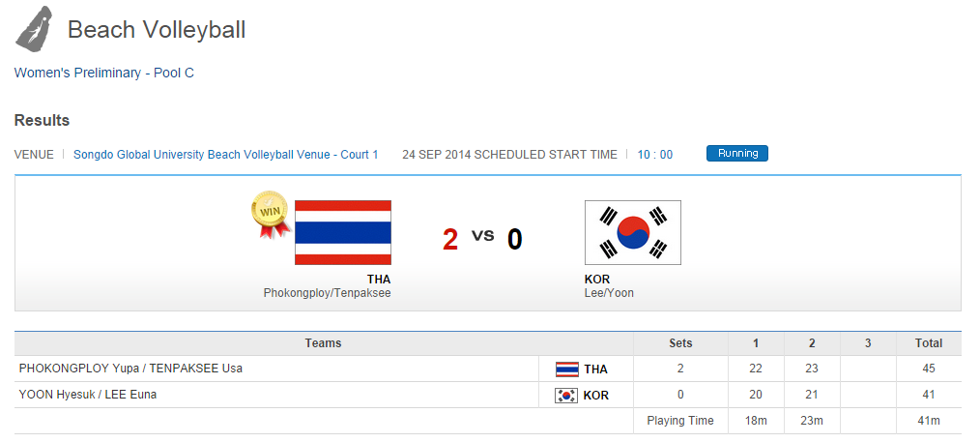Click the gold WIN medal badge
This screenshot has width=980, height=443.
point(270,213)
